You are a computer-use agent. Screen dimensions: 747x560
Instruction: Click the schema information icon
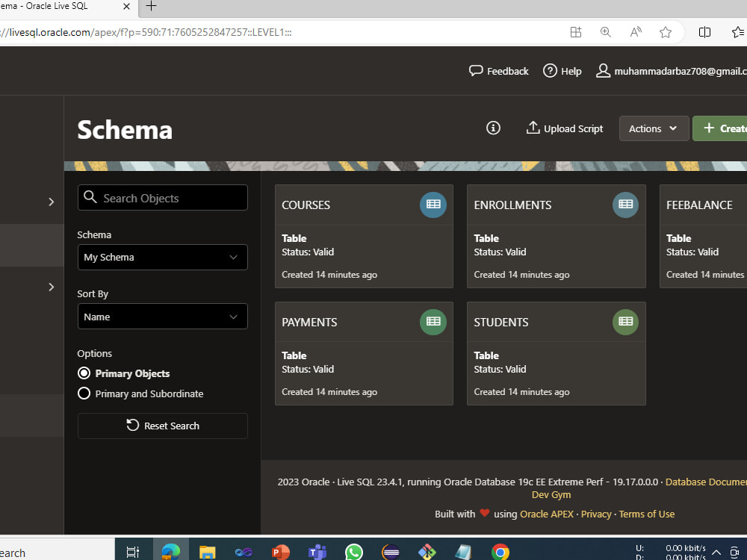(x=493, y=128)
